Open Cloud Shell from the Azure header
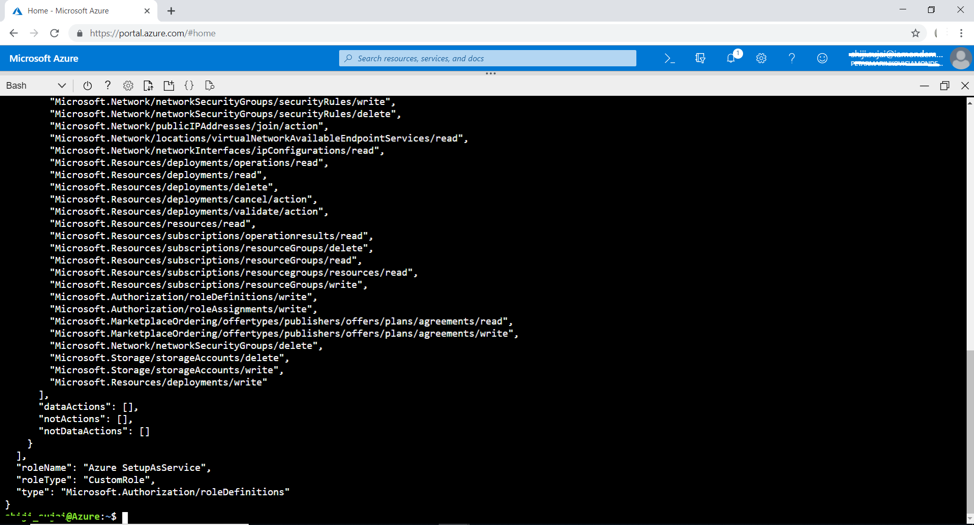Screen dimensions: 974x525 click(x=670, y=59)
